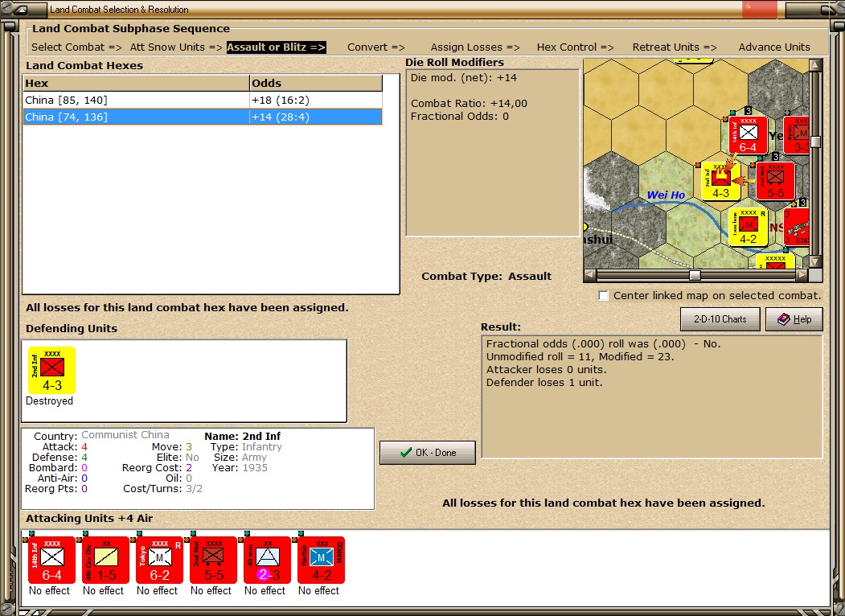
Task: Click the green checkmark on OK - Done
Action: pyautogui.click(x=406, y=453)
